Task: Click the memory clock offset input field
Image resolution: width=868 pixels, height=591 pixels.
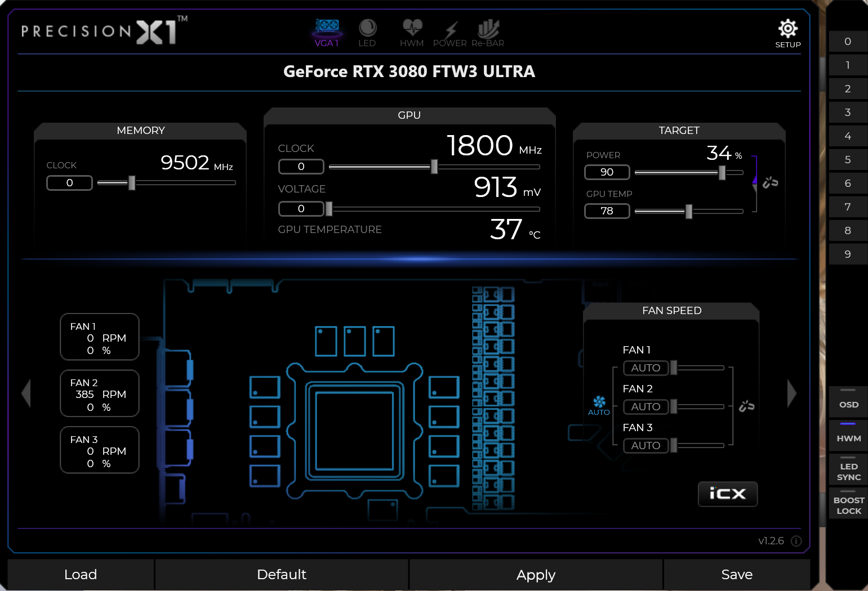Action: click(x=69, y=183)
